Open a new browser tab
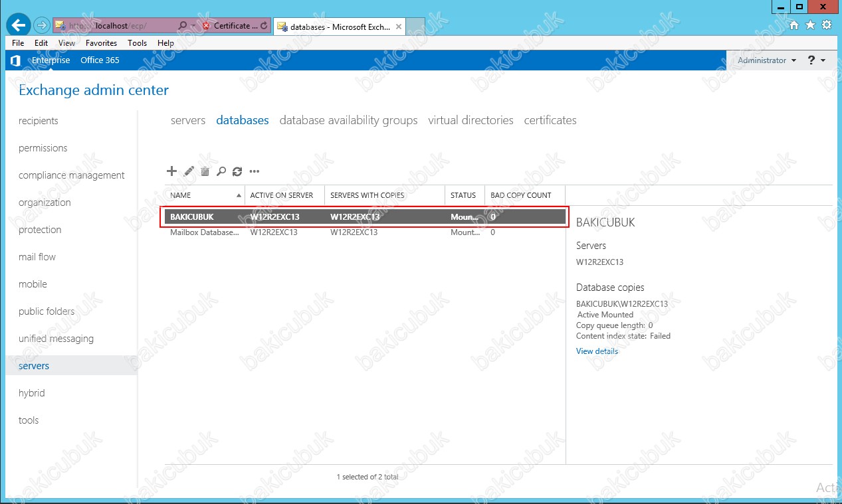 point(415,27)
